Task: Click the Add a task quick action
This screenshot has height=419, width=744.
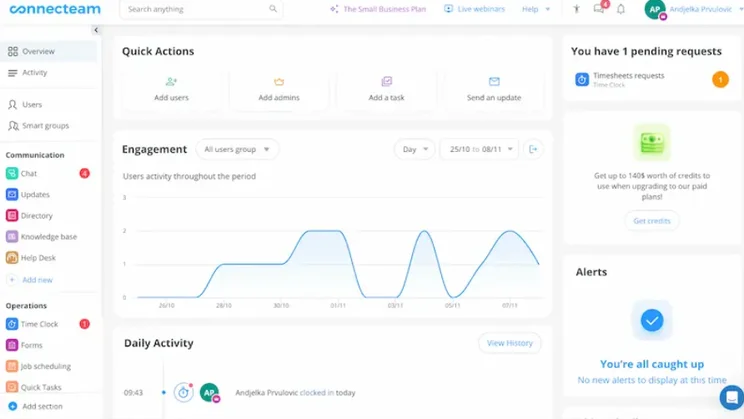Action: (386, 89)
